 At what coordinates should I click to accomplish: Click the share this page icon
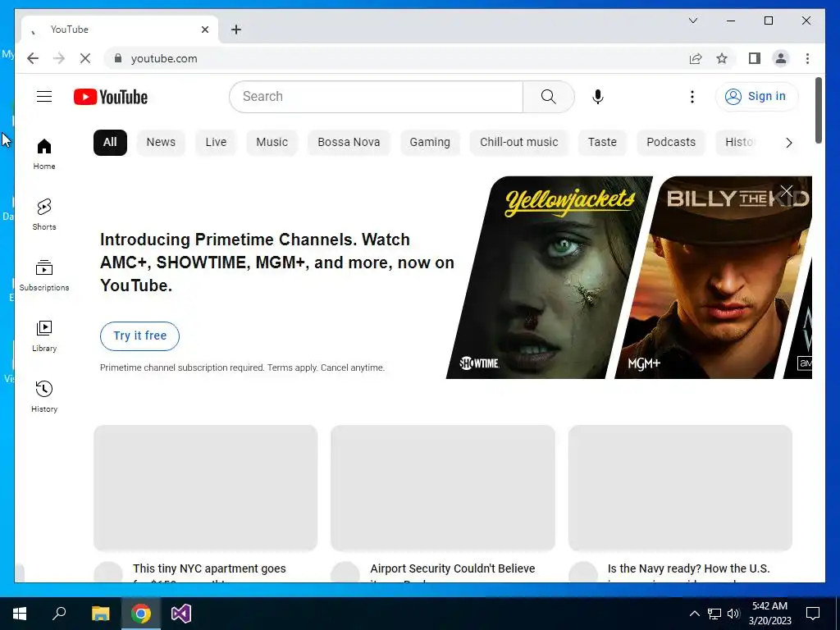[696, 58]
